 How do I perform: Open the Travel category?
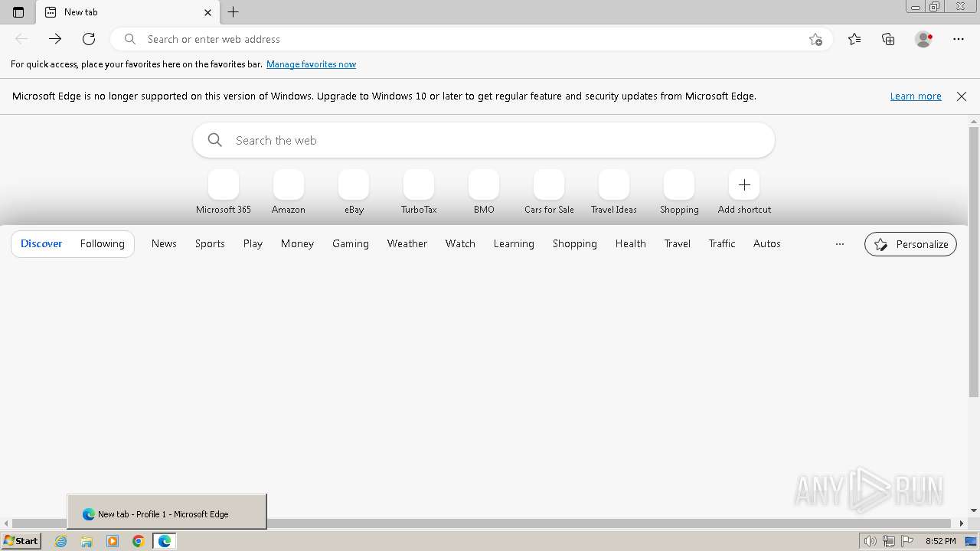(678, 243)
